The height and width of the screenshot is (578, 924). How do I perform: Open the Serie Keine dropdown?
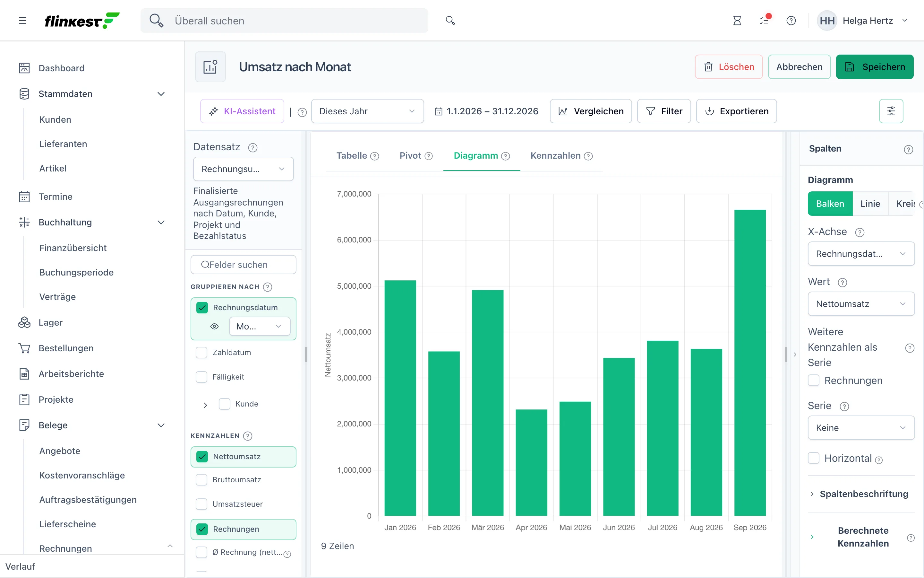click(x=861, y=428)
